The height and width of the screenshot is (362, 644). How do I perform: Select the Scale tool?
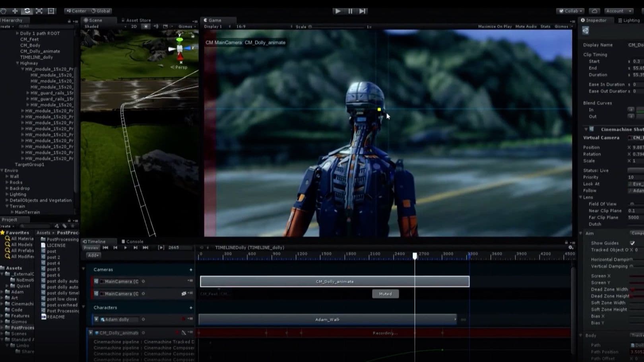39,11
